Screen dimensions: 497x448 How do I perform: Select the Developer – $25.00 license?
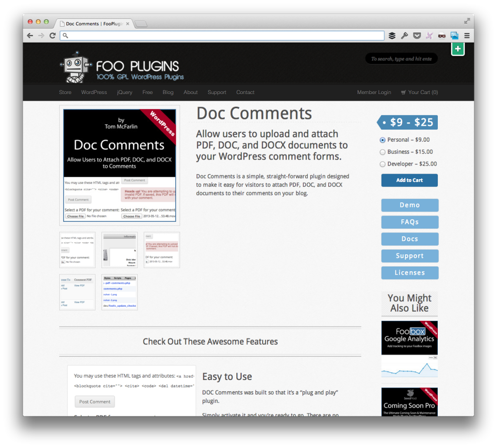pos(382,164)
